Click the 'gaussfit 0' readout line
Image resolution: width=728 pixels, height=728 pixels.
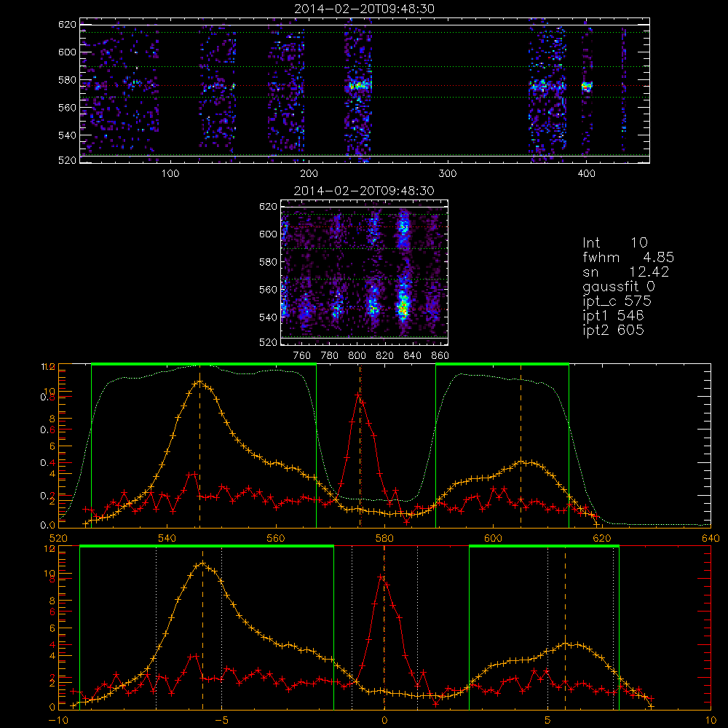(618, 287)
